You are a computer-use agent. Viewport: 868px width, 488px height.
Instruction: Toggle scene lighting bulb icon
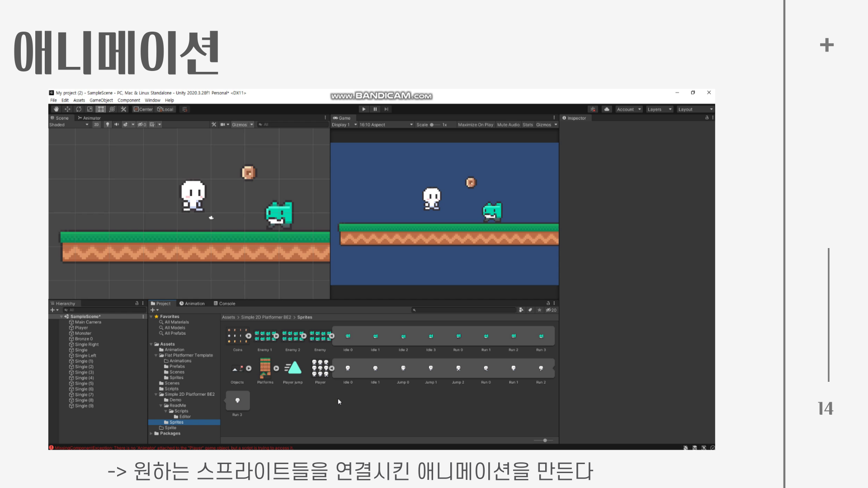tap(108, 125)
